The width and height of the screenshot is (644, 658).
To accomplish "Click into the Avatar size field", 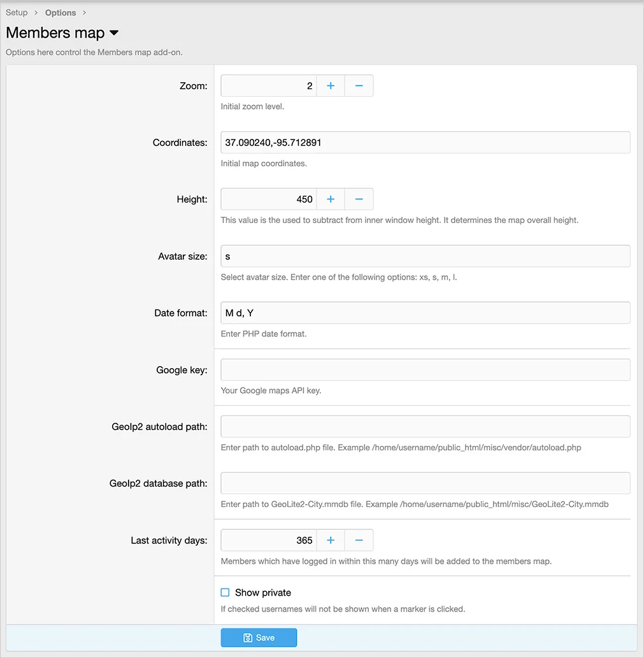I will [x=425, y=256].
